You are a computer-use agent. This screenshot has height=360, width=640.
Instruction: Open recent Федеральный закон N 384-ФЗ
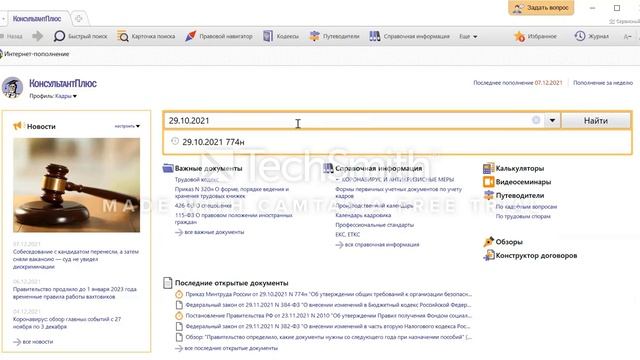pos(329,304)
